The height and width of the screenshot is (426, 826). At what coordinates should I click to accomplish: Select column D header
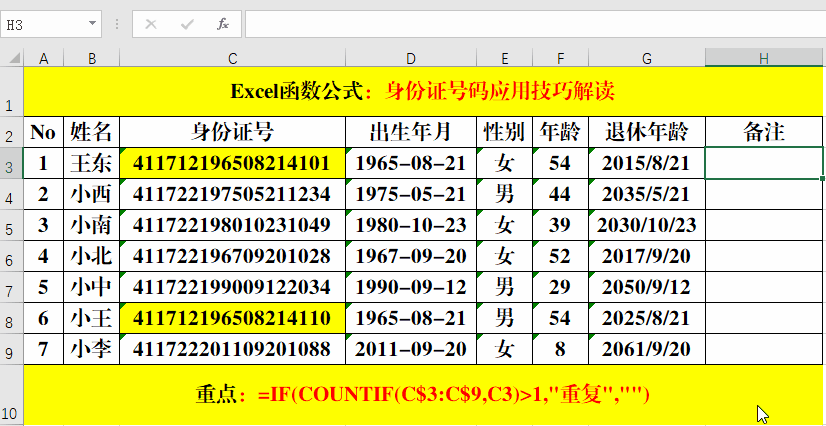click(x=411, y=58)
